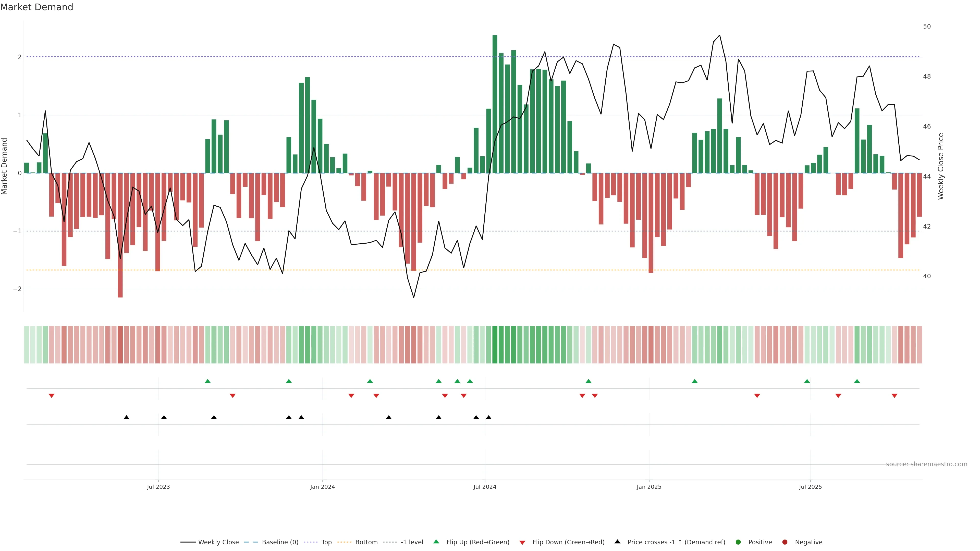Screen dimensions: 980x551
Task: Click the green Positive legend dot
Action: pos(738,542)
